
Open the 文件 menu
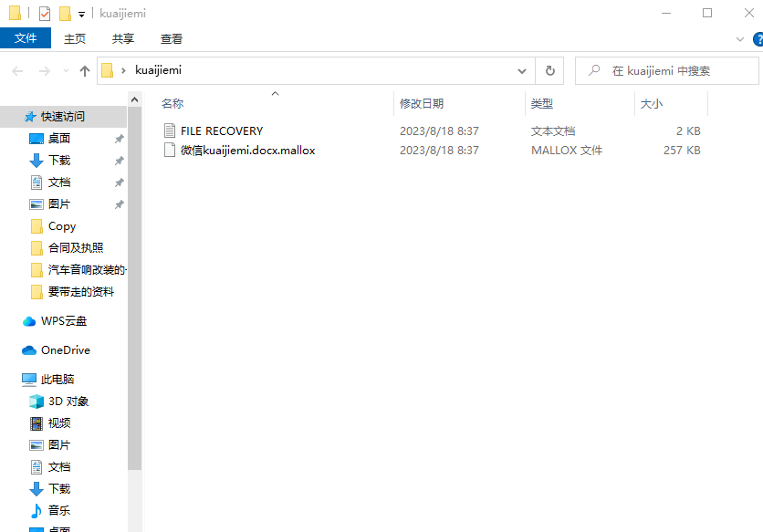coord(26,38)
